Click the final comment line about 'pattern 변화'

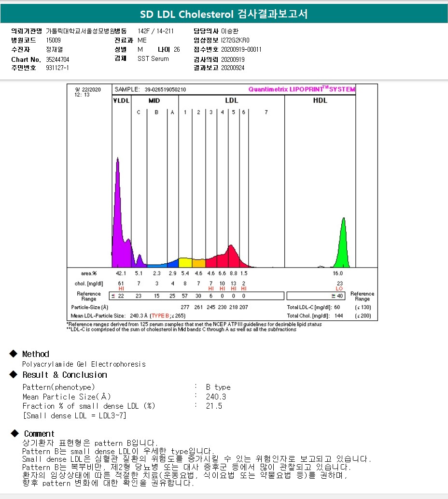click(x=108, y=483)
